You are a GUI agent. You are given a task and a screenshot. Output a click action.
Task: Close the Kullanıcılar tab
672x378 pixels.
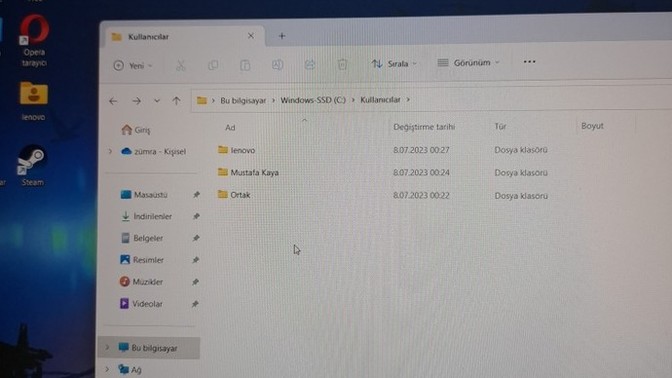[251, 36]
